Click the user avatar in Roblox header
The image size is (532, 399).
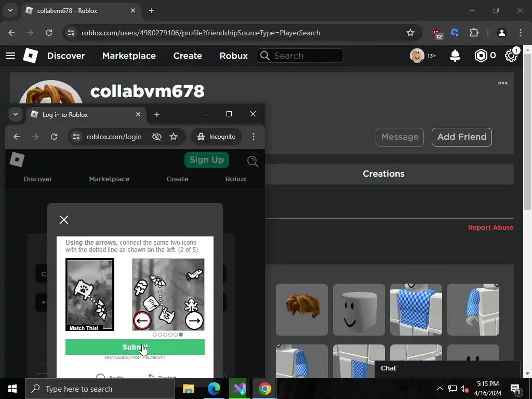pos(417,56)
